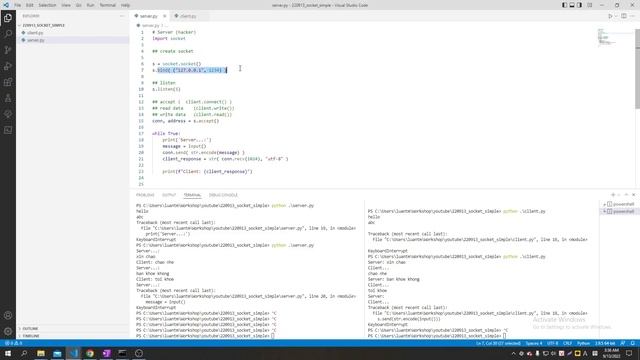This screenshot has width=640, height=360.
Task: Open the Mail app from the taskbar
Action: (57, 353)
